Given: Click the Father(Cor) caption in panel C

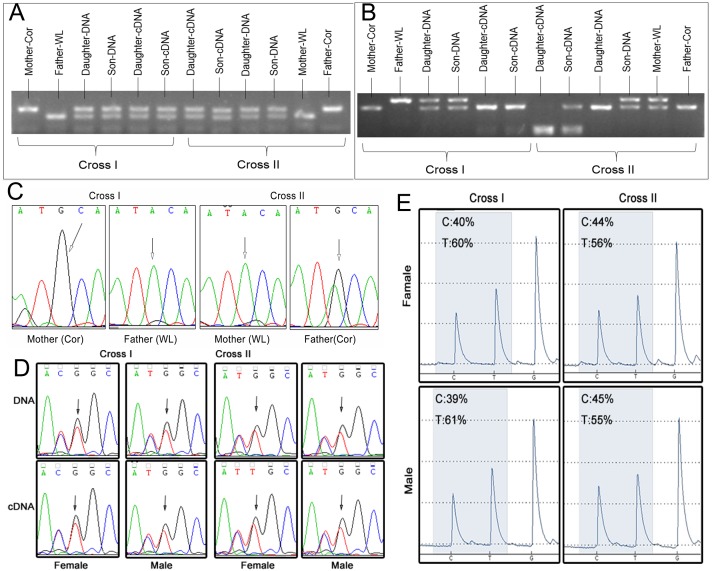Looking at the screenshot, I should pyautogui.click(x=330, y=339).
